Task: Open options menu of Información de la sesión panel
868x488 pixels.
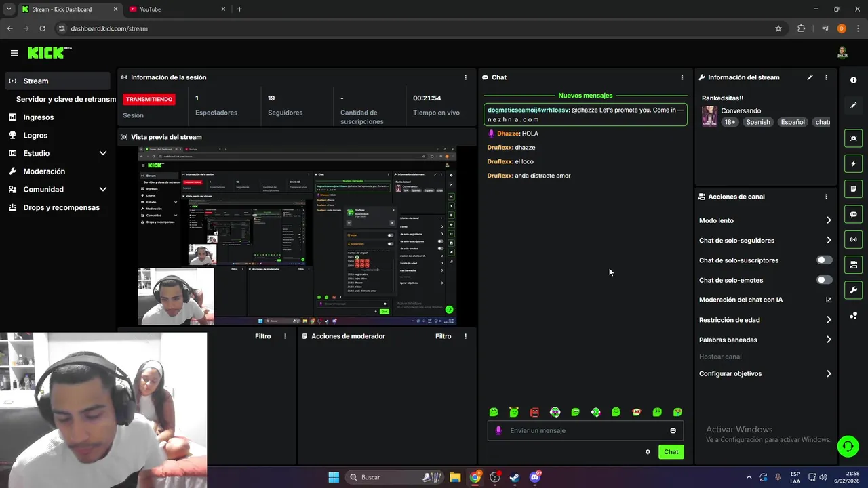Action: 465,77
